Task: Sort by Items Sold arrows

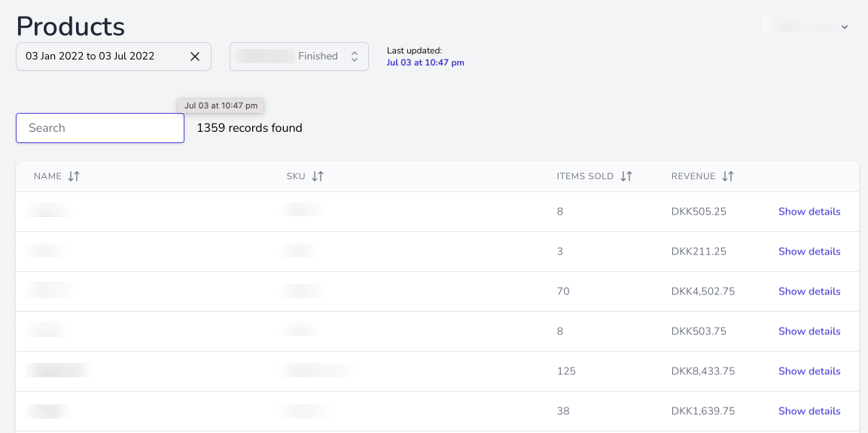Action: click(x=626, y=176)
